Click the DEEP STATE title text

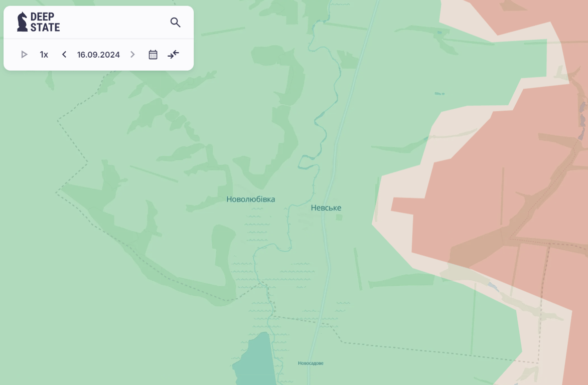point(45,22)
